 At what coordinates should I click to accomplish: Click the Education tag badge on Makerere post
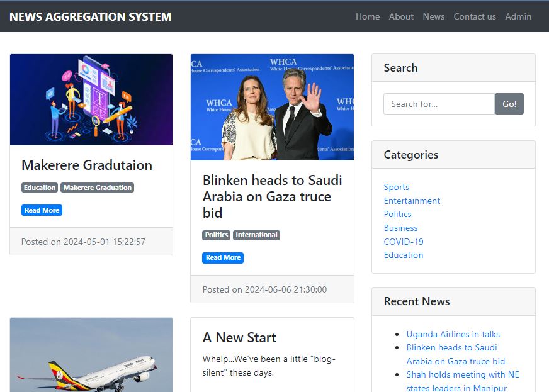coord(40,187)
